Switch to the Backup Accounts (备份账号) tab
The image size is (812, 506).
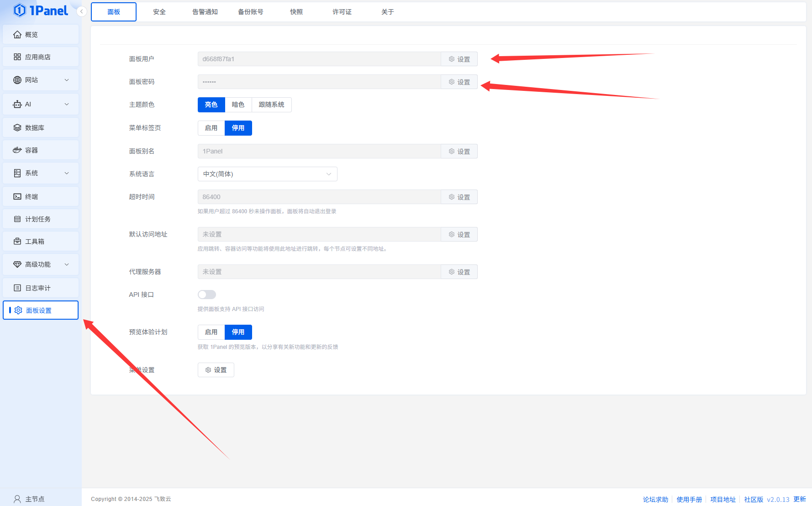(251, 12)
